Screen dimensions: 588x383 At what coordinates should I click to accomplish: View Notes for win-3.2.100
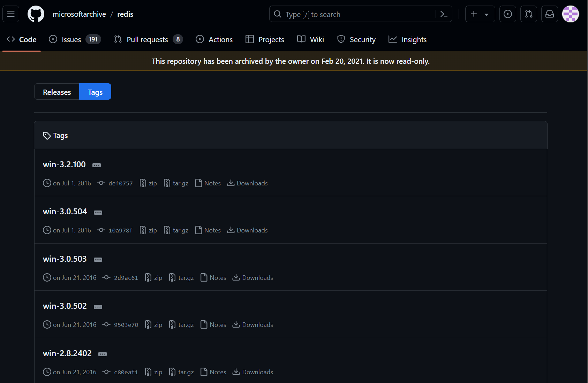[x=208, y=183]
